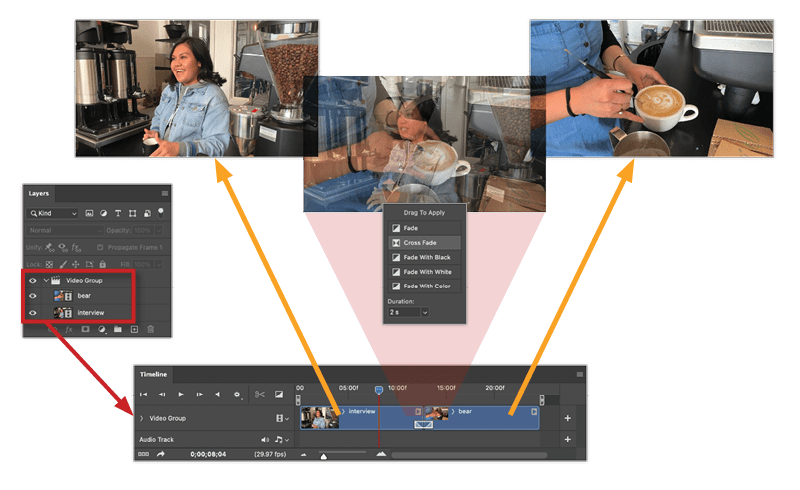The width and height of the screenshot is (800, 490).
Task: Open the Kind filter dropdown
Action: coord(53,213)
